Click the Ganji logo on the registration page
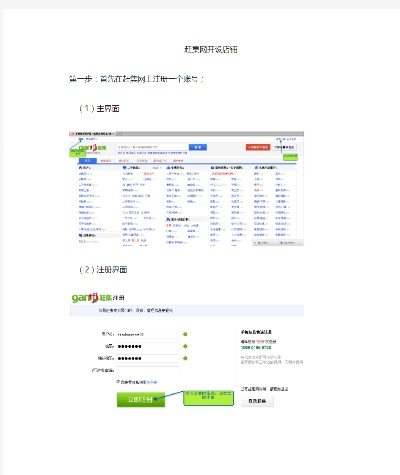 tap(92, 297)
